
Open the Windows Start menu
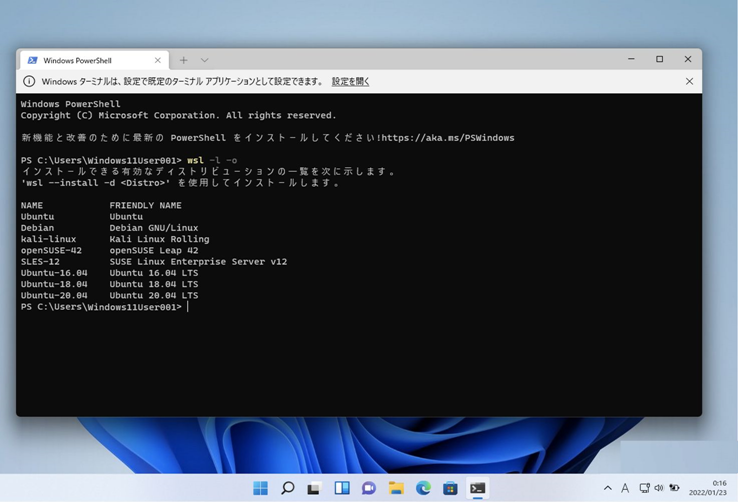tap(260, 488)
